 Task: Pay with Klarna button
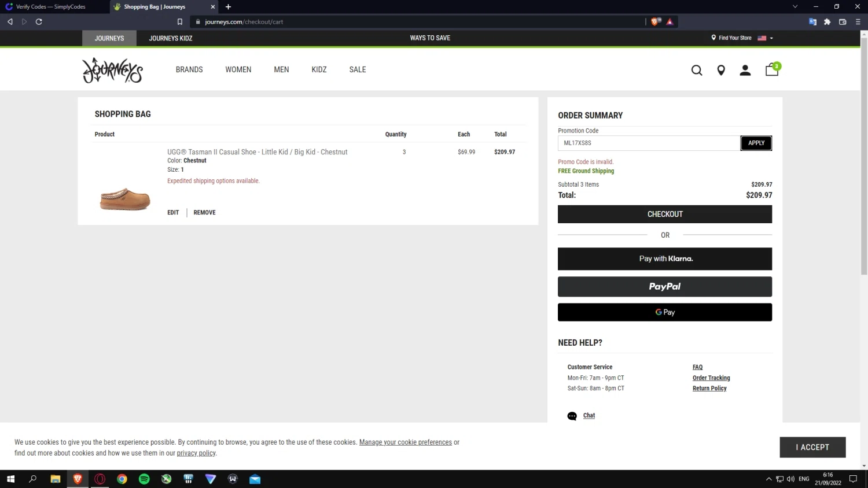(x=665, y=258)
